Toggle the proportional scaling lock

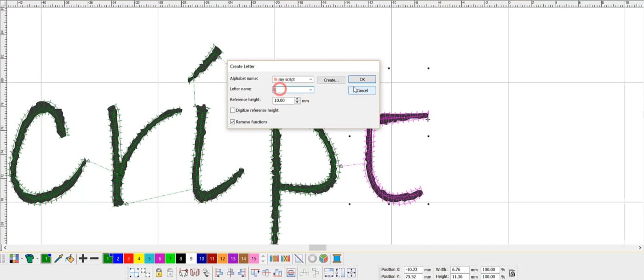point(512,273)
